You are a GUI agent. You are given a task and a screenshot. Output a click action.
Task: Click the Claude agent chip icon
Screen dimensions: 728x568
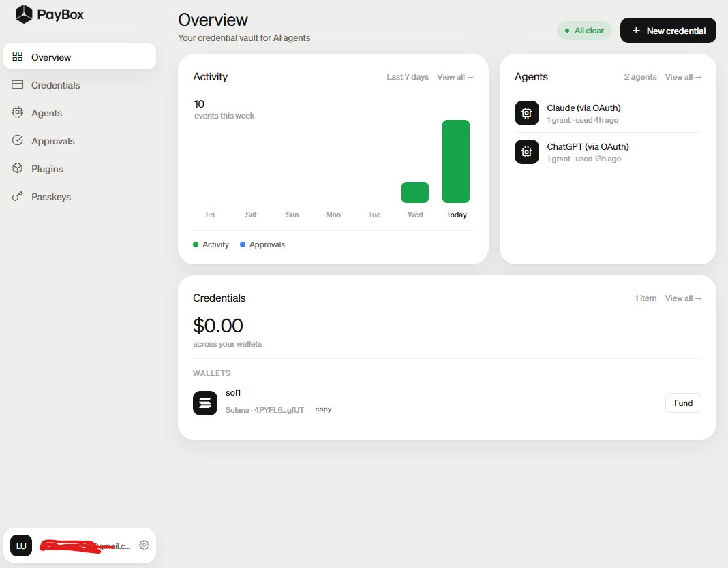pos(526,113)
